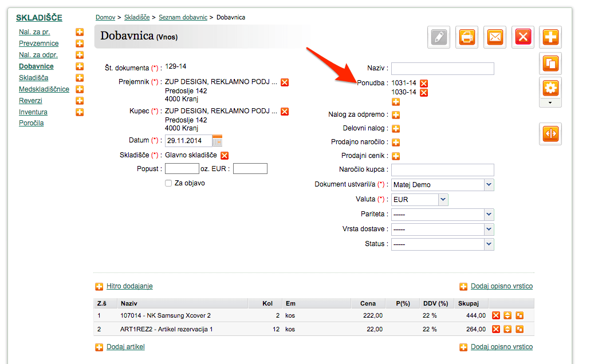Focus the Naziv input field
This screenshot has height=364, width=606.
(x=443, y=69)
